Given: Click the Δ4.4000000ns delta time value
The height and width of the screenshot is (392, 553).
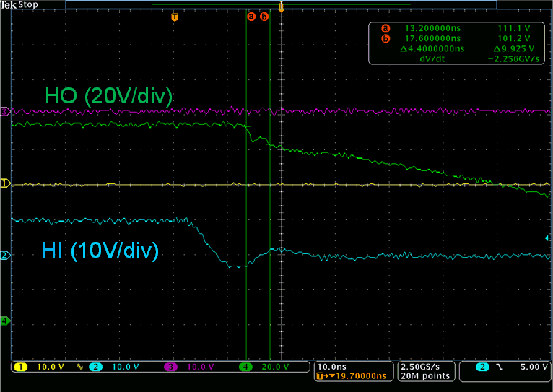Looking at the screenshot, I should (432, 49).
